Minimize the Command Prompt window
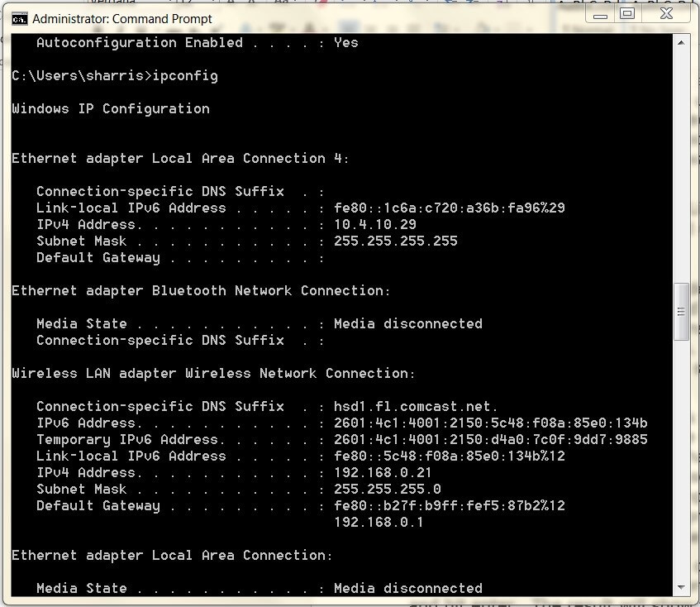The image size is (700, 607). 601,14
